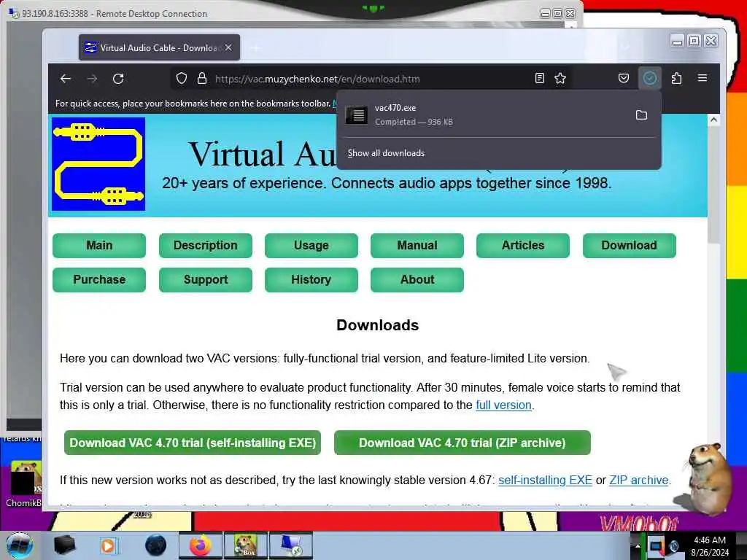Click the vertical scrollbar thumb
Viewport: 747px width, 560px height.
[x=713, y=186]
